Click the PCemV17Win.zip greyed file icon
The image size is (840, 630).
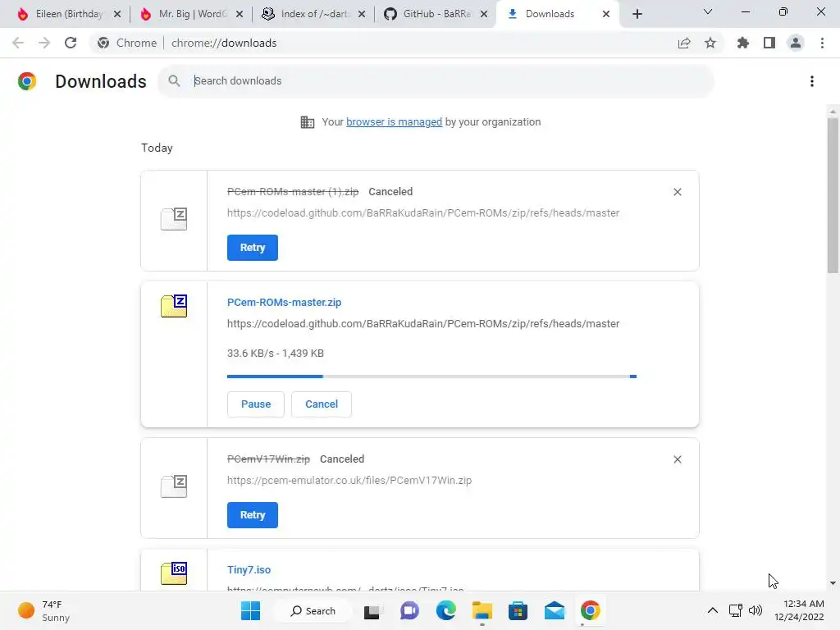(x=174, y=486)
